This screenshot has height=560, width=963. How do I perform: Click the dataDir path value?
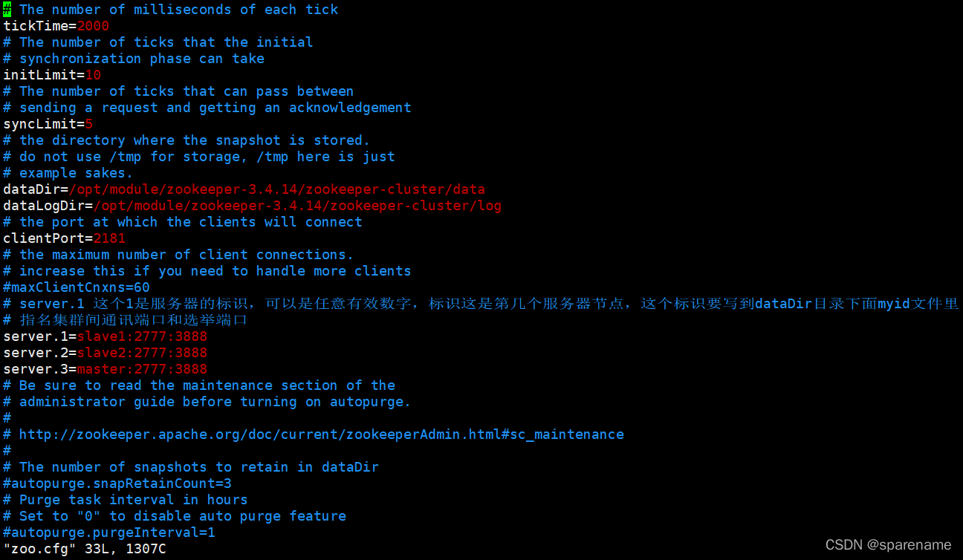click(x=277, y=189)
